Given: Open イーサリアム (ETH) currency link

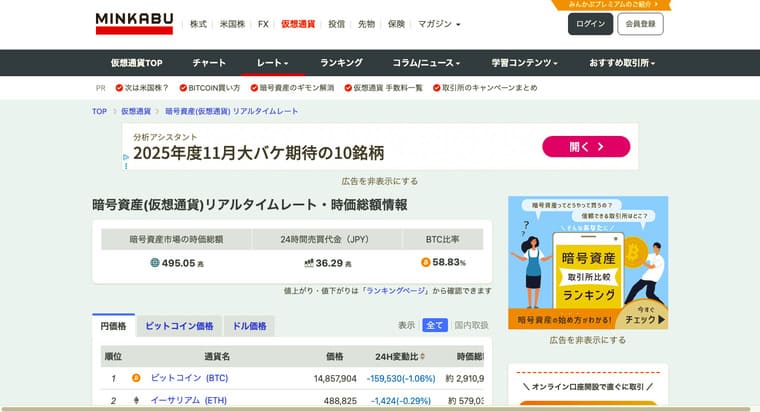Looking at the screenshot, I should tap(189, 400).
